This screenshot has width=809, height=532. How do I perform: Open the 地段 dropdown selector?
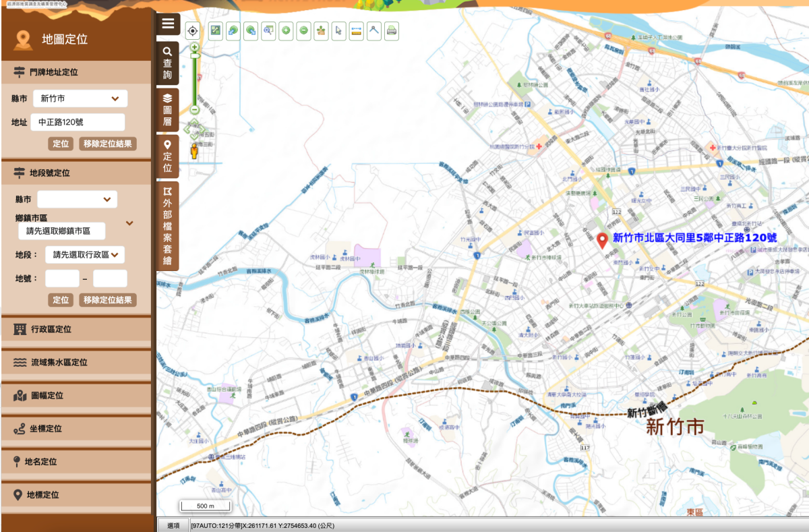[85, 254]
